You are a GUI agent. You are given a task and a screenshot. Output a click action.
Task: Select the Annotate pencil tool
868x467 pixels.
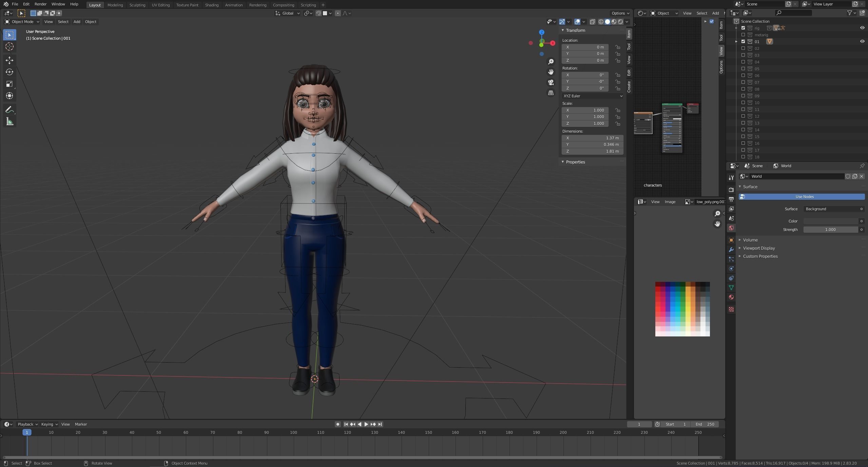pos(9,110)
